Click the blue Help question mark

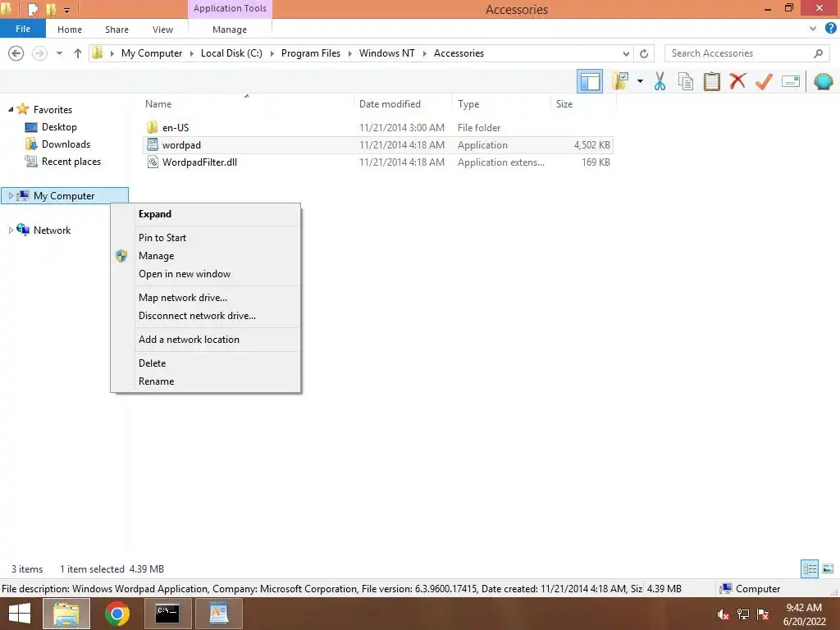[830, 29]
